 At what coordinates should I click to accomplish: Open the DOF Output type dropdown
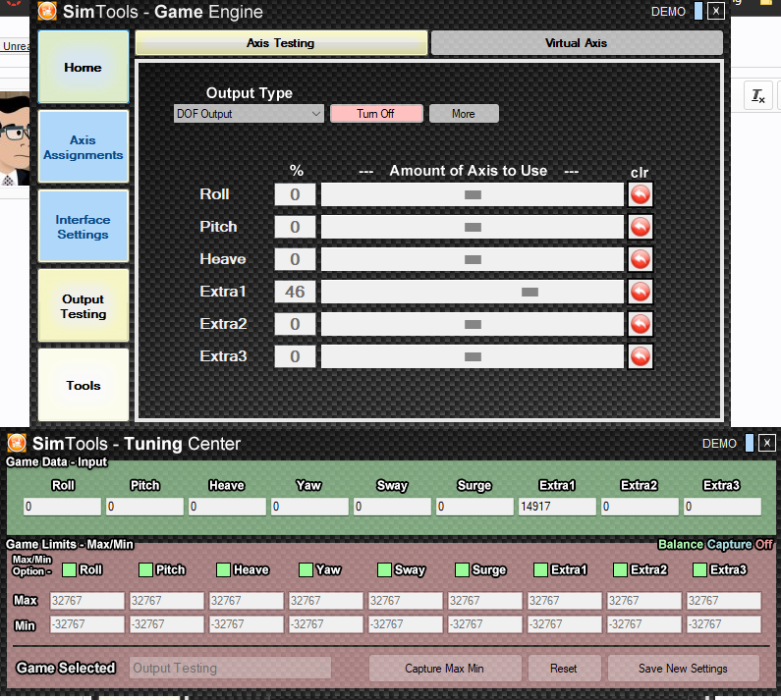tap(249, 114)
